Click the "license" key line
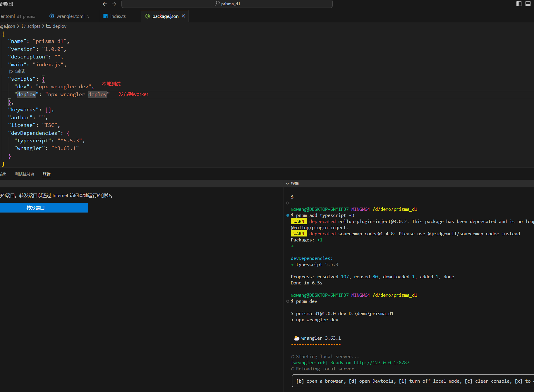The height and width of the screenshot is (392, 534). pos(34,125)
